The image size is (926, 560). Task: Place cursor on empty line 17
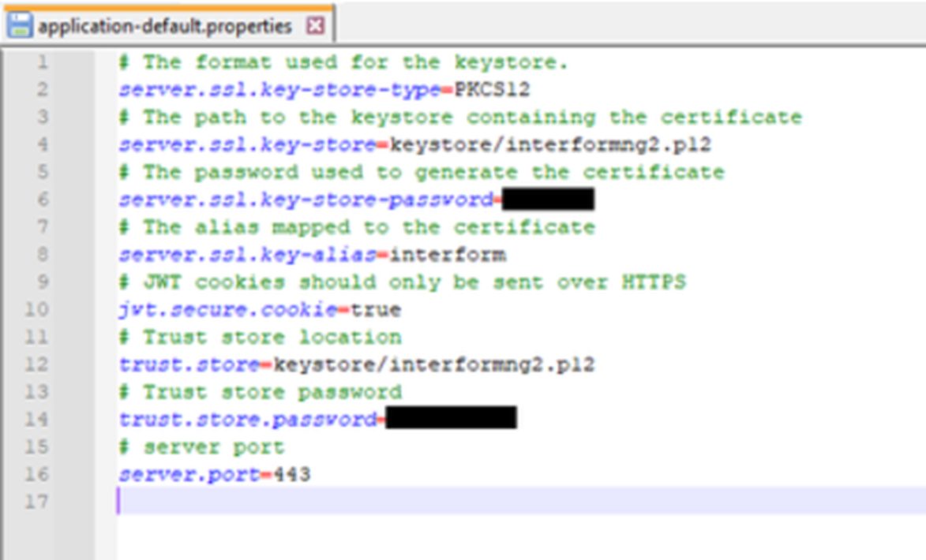pos(474,502)
